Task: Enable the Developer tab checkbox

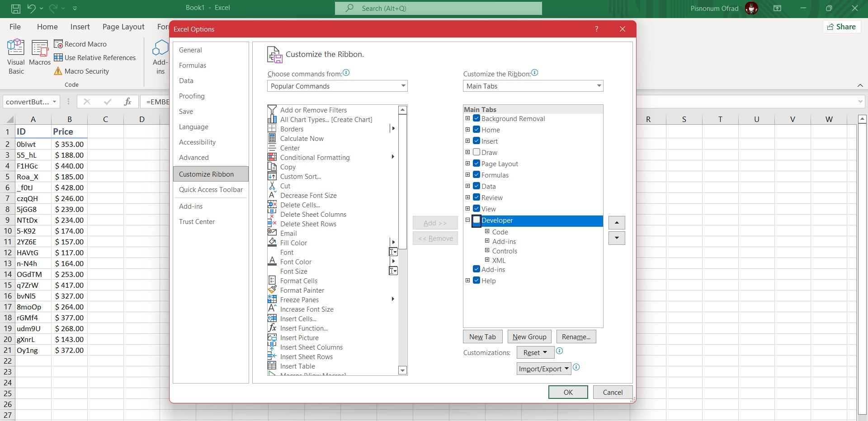Action: pyautogui.click(x=476, y=221)
